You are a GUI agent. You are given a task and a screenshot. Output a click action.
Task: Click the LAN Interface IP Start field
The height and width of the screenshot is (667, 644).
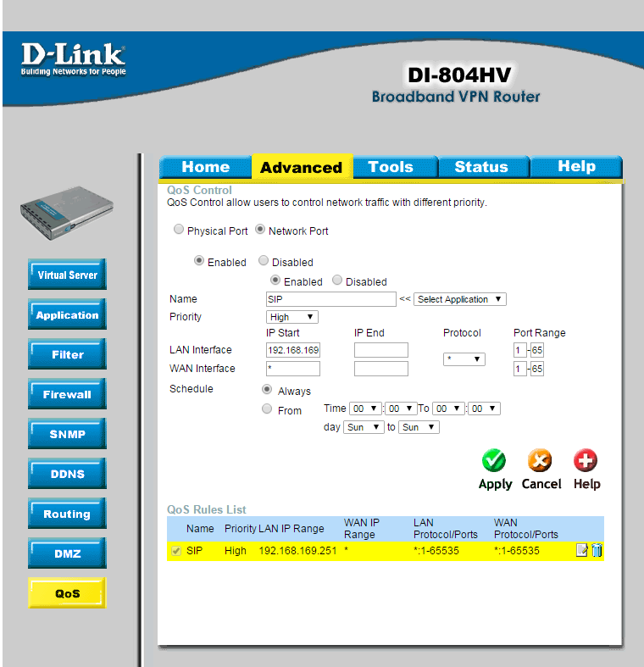pyautogui.click(x=293, y=350)
